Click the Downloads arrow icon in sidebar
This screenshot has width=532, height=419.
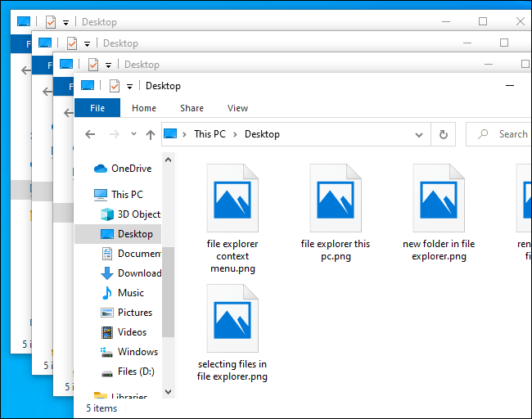106,273
